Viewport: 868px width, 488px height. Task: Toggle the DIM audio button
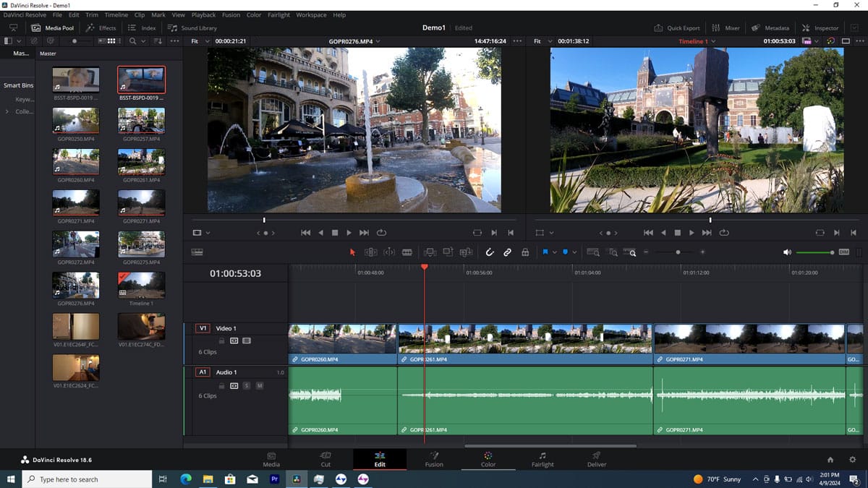coord(843,252)
